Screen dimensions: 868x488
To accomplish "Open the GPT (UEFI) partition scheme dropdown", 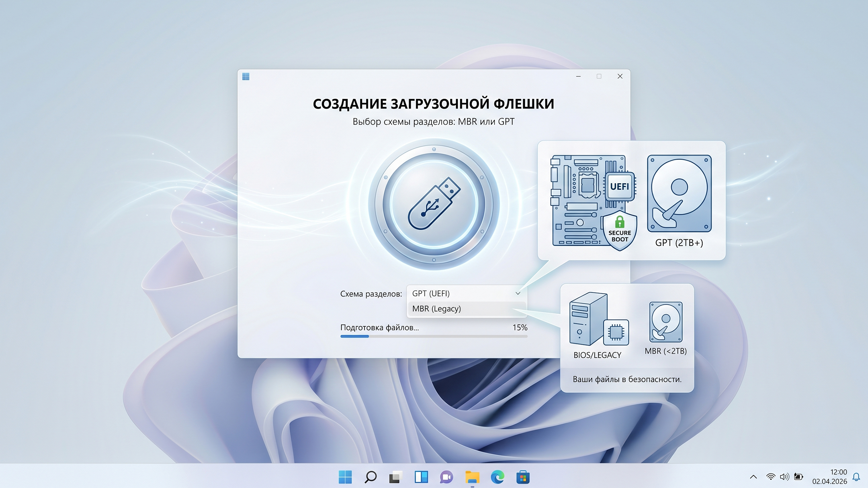I will point(461,293).
